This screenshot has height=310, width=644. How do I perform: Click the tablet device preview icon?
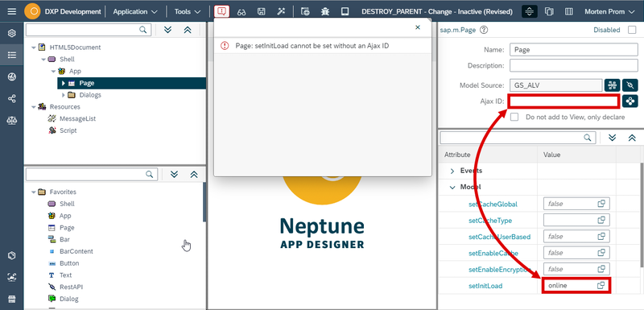(x=345, y=11)
